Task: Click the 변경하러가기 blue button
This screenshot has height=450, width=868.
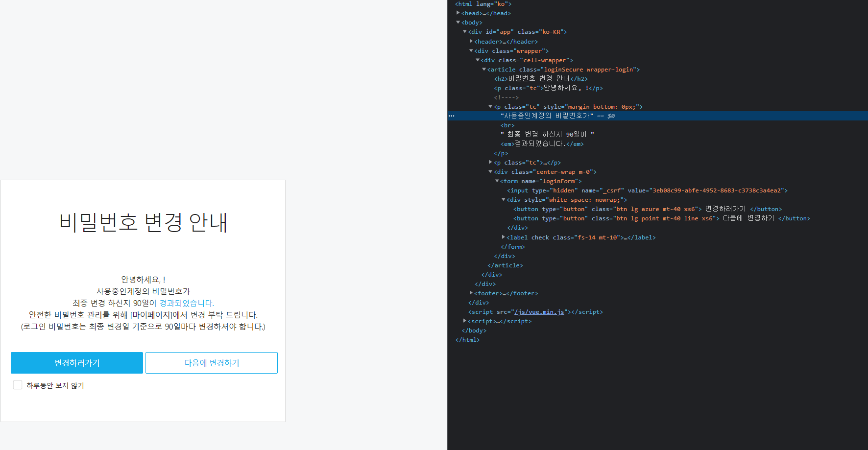Action: click(x=77, y=363)
